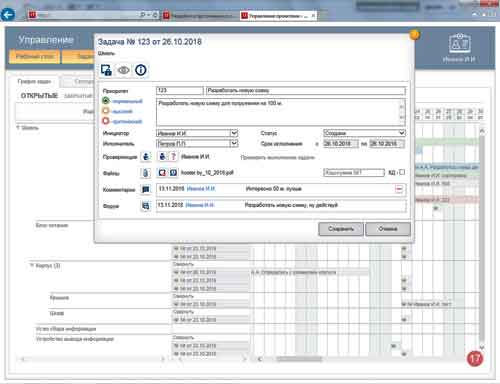The image size is (500, 384).
Task: Open Иванов И.И. author link in comment row
Action: pos(201,189)
